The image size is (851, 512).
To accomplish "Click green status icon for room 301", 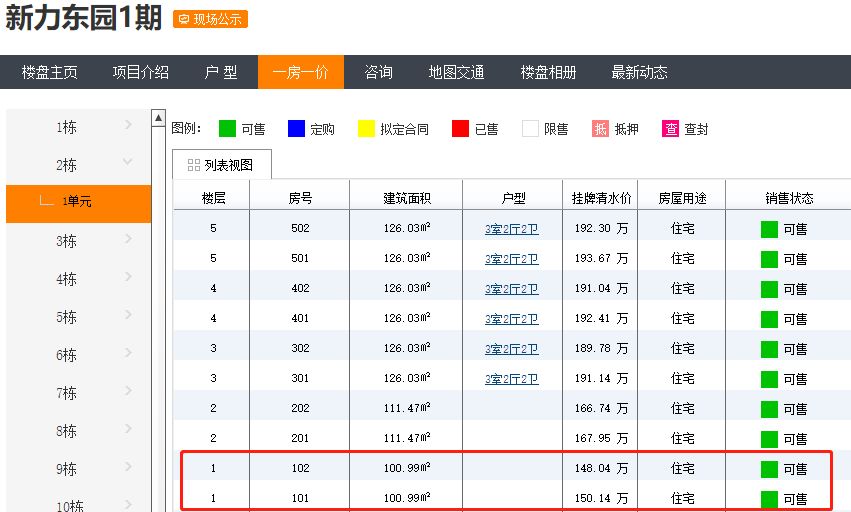I will tap(769, 379).
